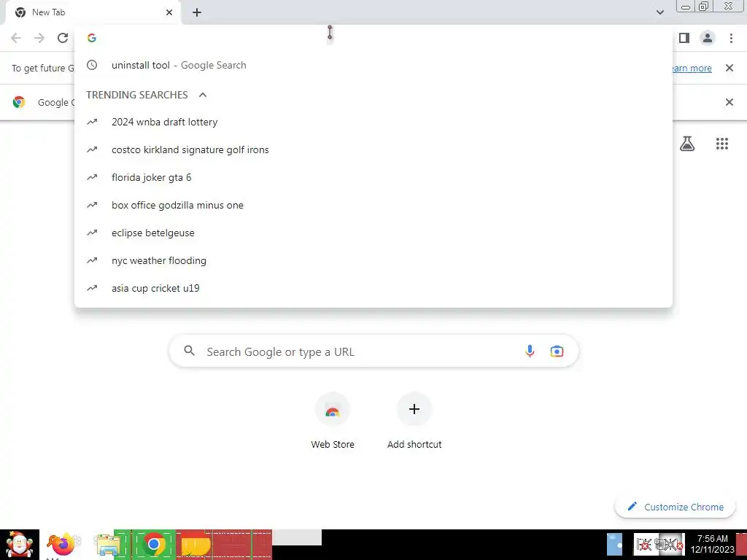Search by image with camera icon
Screen dimensions: 747x560
tap(557, 351)
